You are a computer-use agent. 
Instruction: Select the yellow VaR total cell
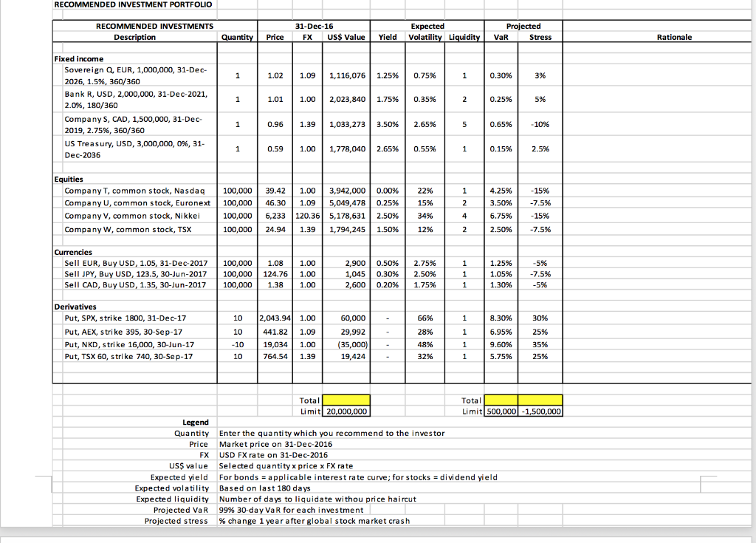pyautogui.click(x=501, y=400)
